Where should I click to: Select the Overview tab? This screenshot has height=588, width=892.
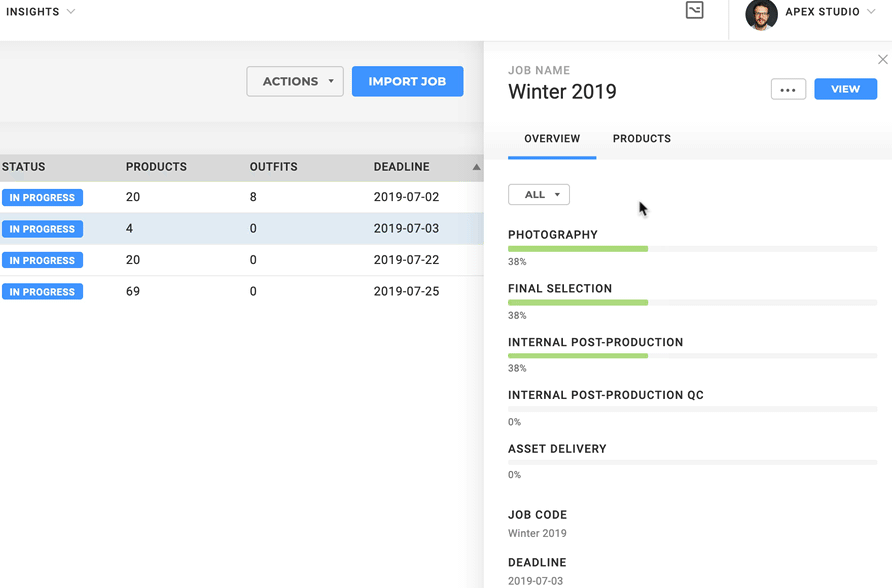pos(552,139)
